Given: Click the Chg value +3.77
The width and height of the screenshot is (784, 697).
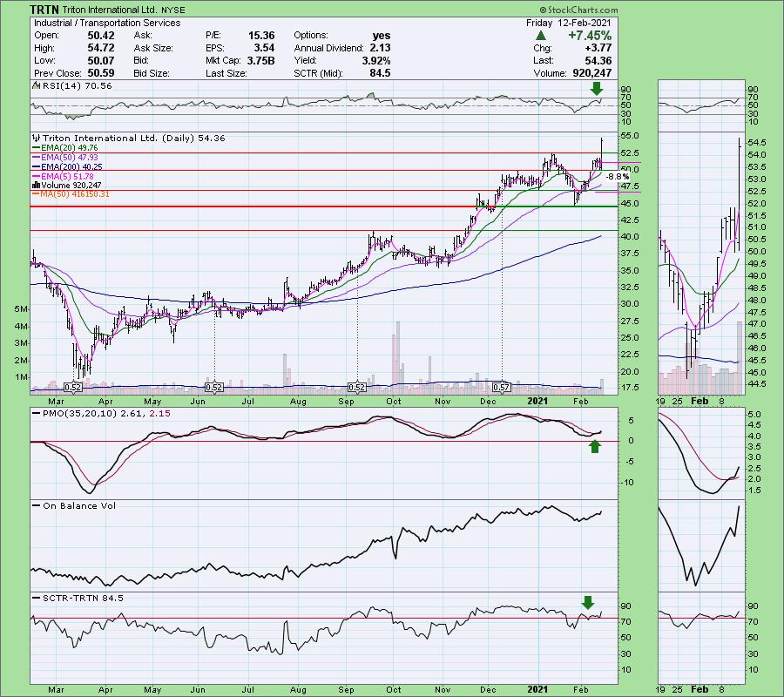Looking at the screenshot, I should 598,48.
